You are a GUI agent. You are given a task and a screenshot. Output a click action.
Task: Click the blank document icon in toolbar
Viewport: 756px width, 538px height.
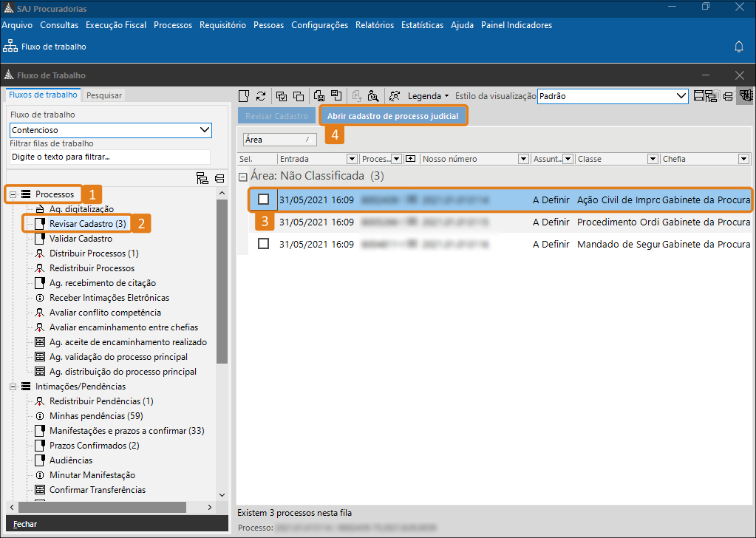pyautogui.click(x=244, y=96)
